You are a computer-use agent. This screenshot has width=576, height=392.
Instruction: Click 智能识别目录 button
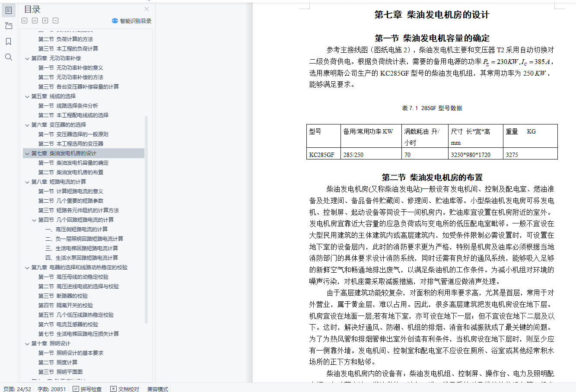tap(131, 21)
